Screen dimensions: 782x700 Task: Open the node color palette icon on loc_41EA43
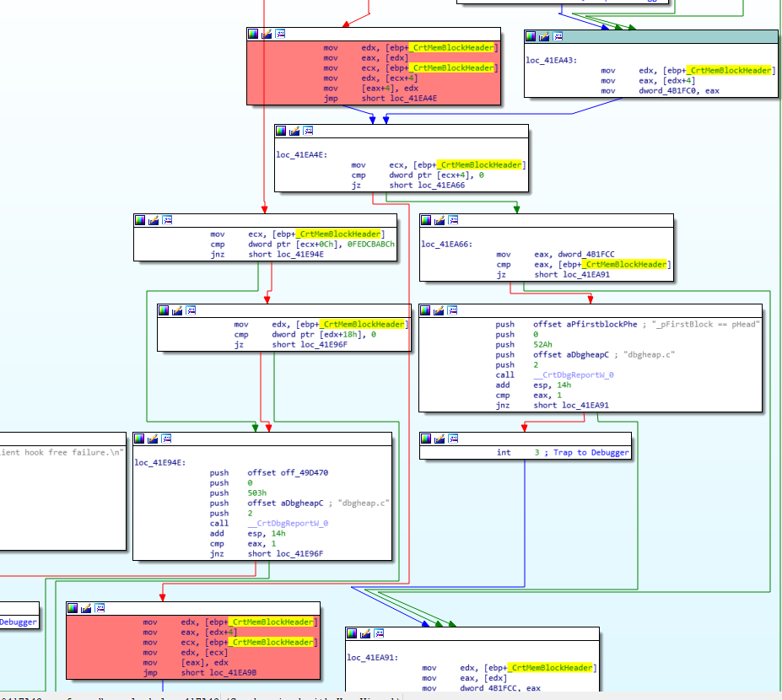[532, 36]
